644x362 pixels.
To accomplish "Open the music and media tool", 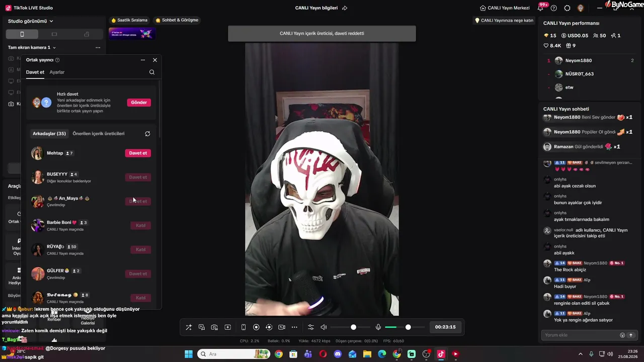I will pyautogui.click(x=202, y=327).
